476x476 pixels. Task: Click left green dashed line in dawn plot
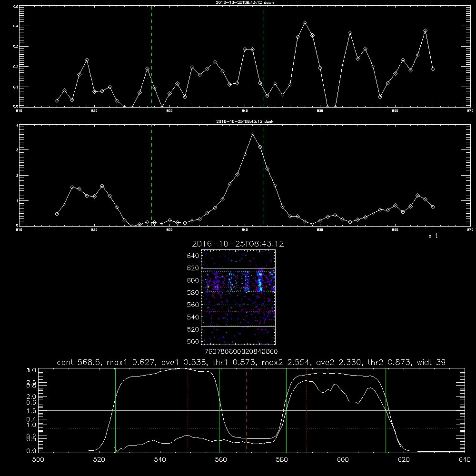[151, 56]
